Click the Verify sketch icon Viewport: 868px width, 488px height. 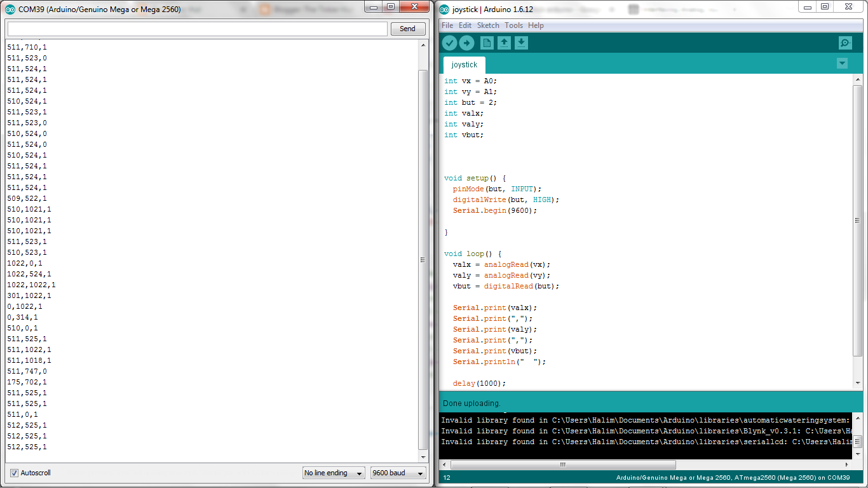point(450,43)
